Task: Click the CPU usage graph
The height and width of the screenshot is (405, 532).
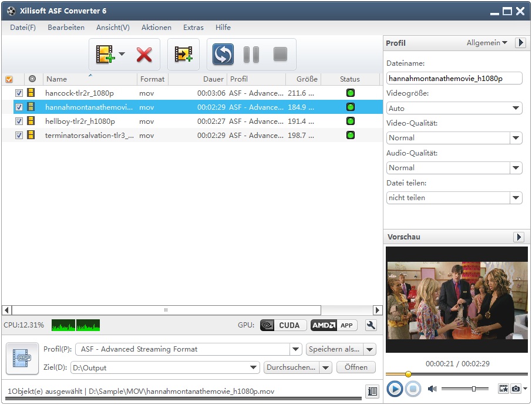Action: point(76,325)
